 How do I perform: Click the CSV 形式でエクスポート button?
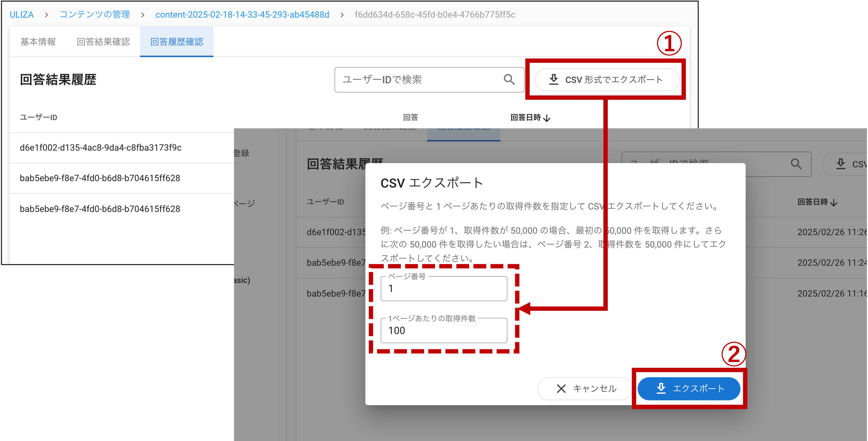pos(607,80)
